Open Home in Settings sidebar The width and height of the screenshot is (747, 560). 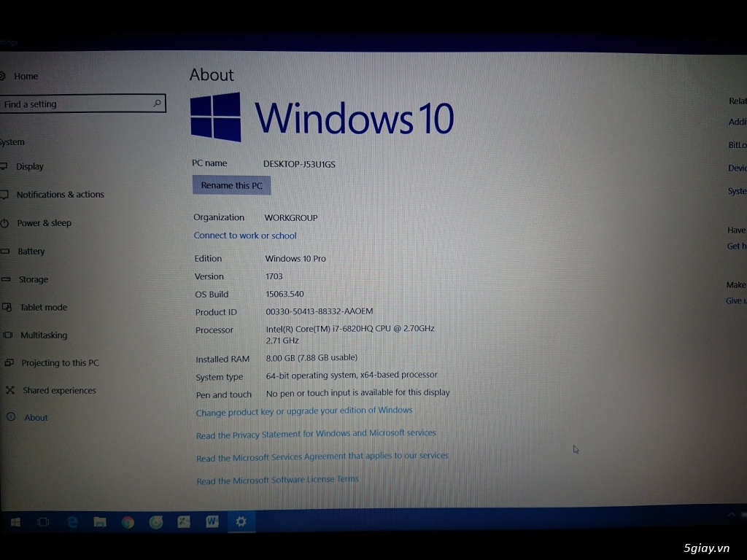[26, 76]
